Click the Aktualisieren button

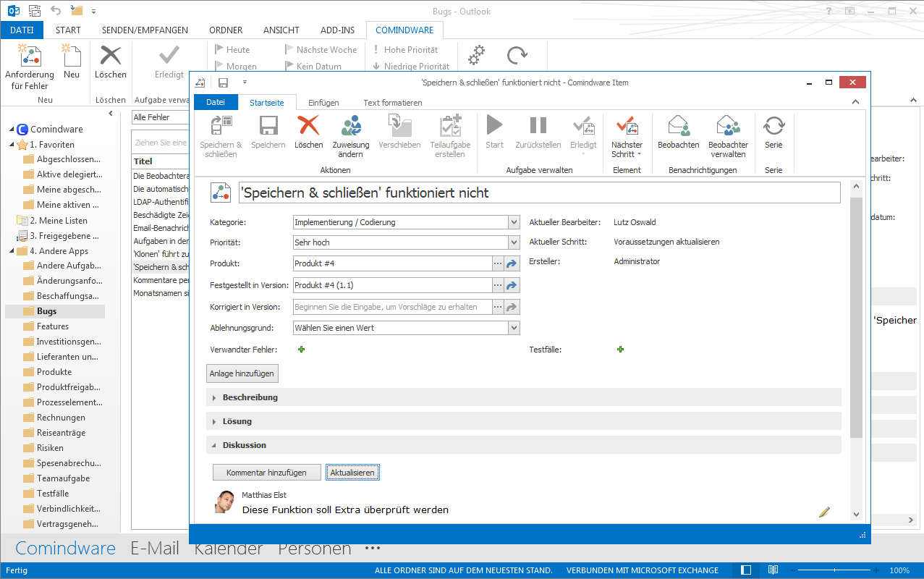(352, 473)
